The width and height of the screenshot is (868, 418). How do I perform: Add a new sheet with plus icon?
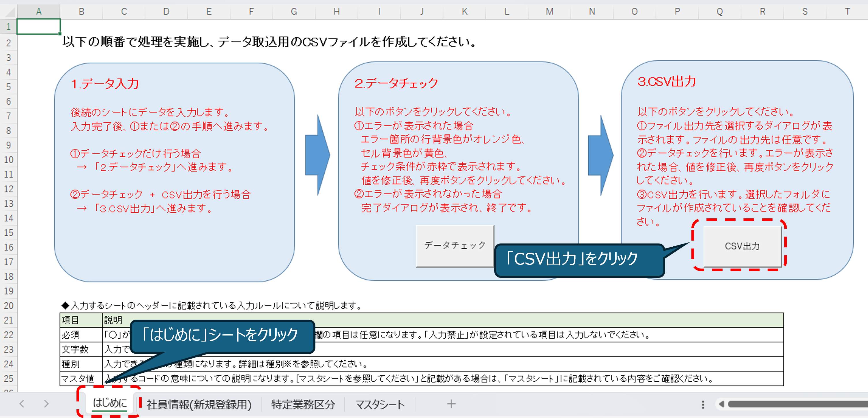coord(451,404)
